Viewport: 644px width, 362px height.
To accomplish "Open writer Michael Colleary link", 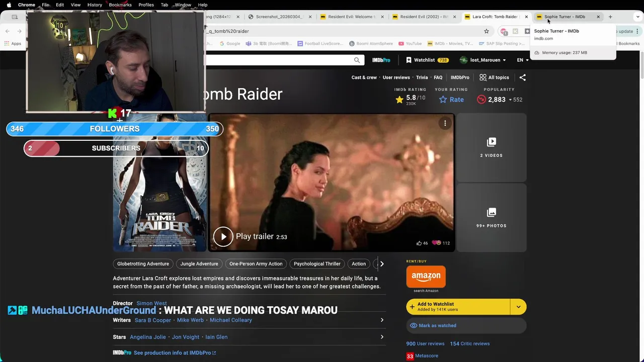I will point(231,320).
